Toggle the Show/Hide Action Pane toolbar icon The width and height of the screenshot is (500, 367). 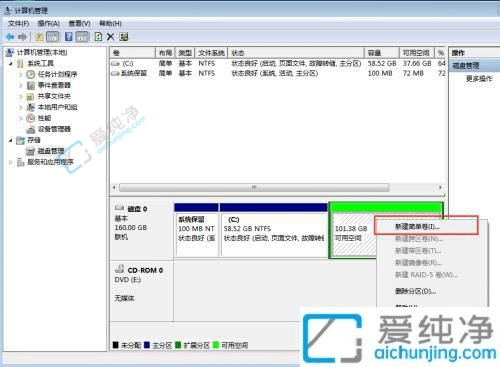point(83,37)
